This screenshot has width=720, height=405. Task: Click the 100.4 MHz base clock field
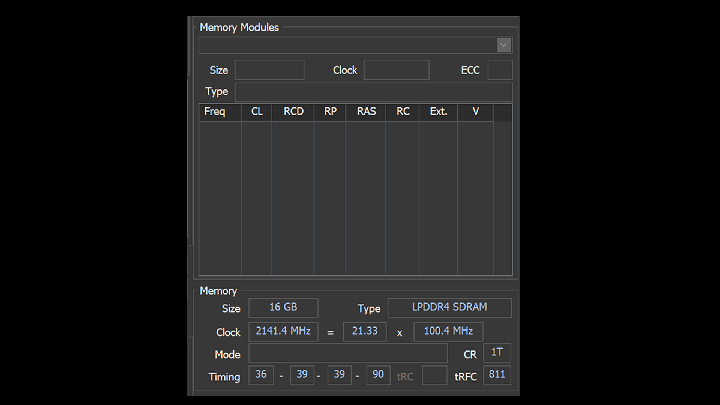[x=448, y=331]
